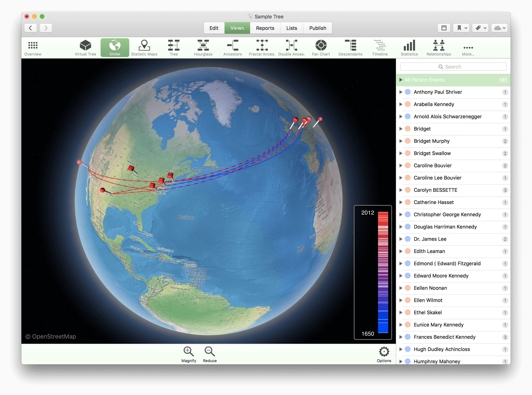Switch to the Publish tab

coord(317,28)
